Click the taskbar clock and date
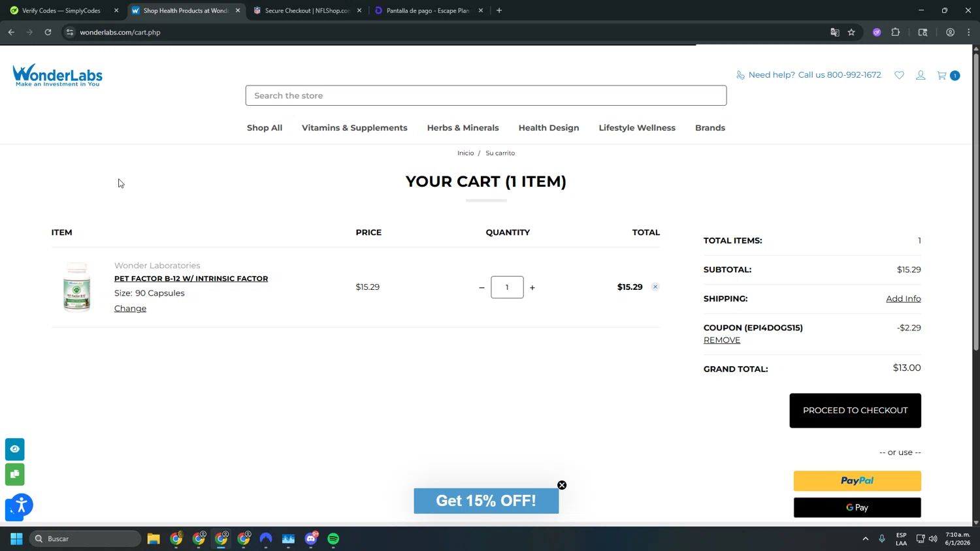 pyautogui.click(x=958, y=539)
